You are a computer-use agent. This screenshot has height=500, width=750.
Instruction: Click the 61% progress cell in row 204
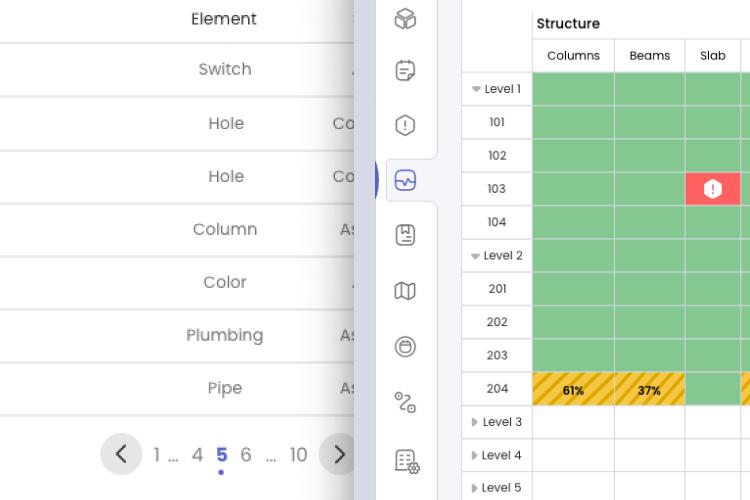573,389
